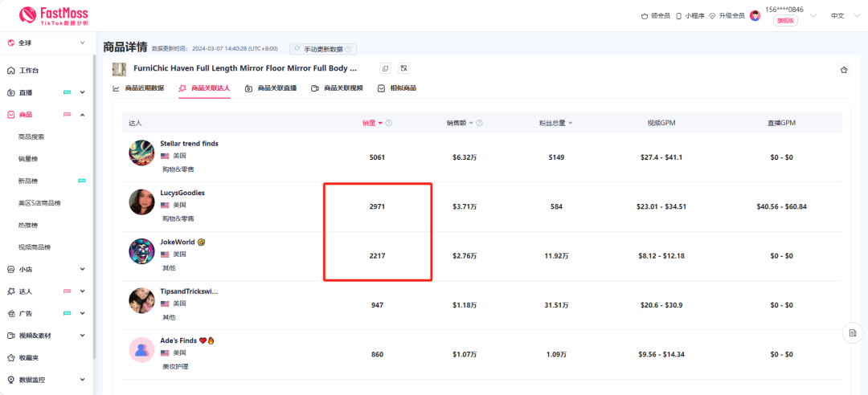Favorite this product using the star icon
The image size is (868, 395).
point(844,70)
